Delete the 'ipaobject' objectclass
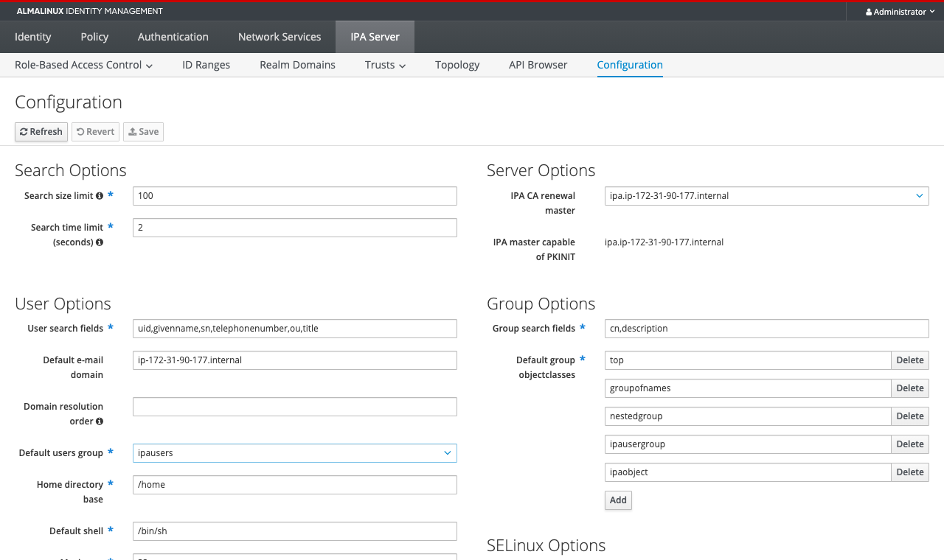Screen dimensions: 944x560 910,472
